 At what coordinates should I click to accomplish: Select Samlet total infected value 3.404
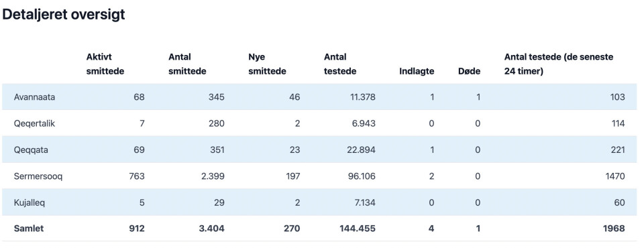coord(212,229)
